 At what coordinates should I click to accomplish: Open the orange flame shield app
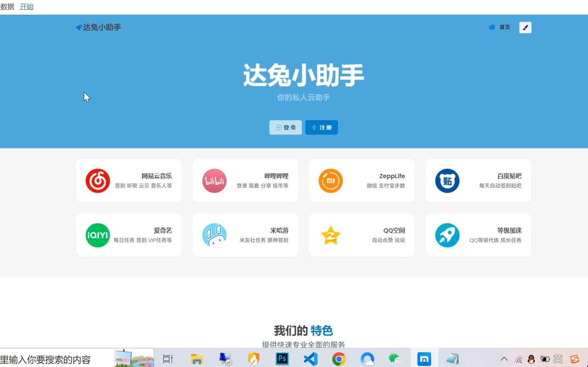click(x=254, y=359)
